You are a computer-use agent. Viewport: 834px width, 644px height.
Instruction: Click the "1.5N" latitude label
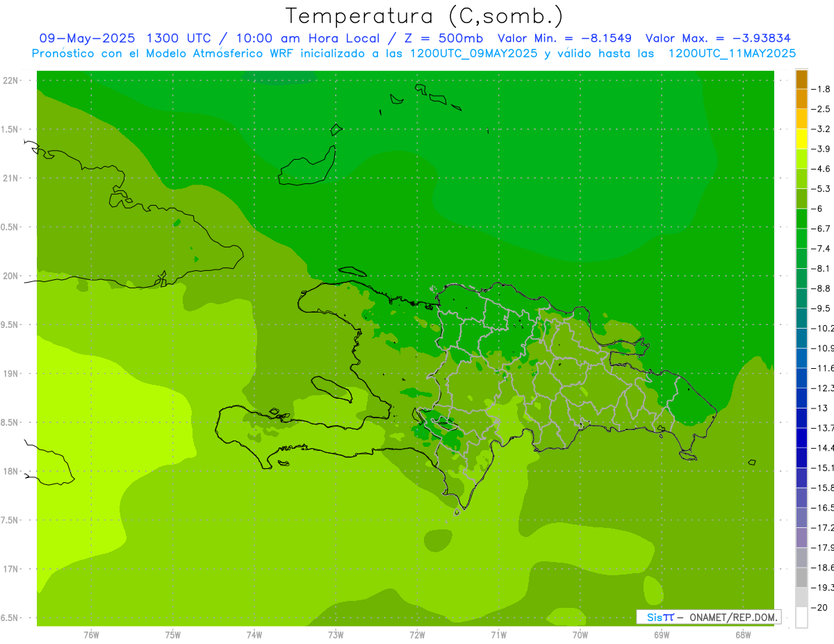click(9, 129)
